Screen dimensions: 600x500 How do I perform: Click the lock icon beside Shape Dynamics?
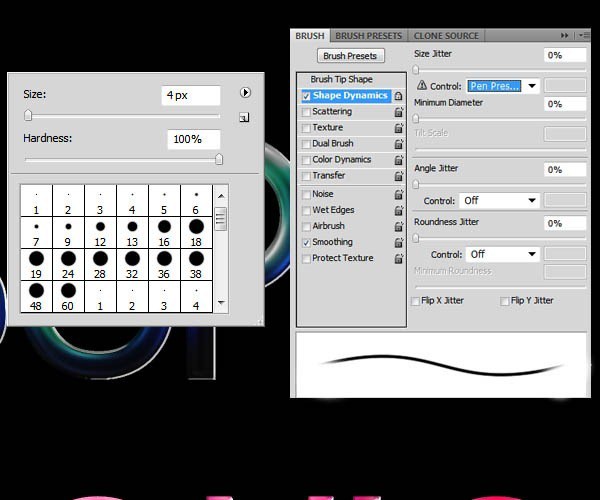tap(398, 96)
